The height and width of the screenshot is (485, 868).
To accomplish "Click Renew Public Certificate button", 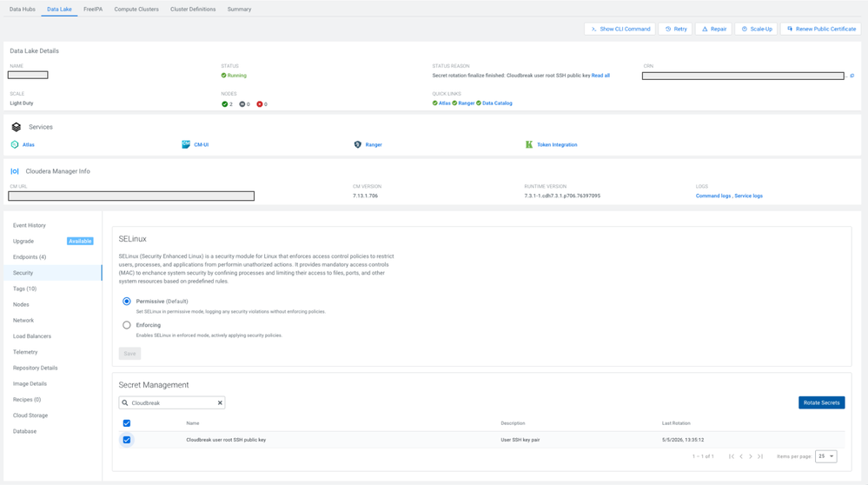I will pos(821,29).
